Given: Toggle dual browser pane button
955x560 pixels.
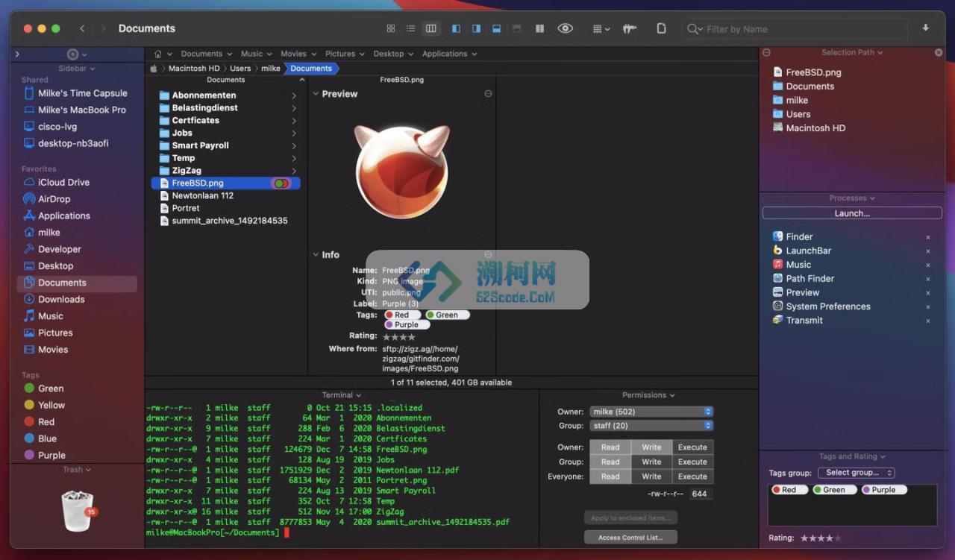Looking at the screenshot, I should 539,28.
